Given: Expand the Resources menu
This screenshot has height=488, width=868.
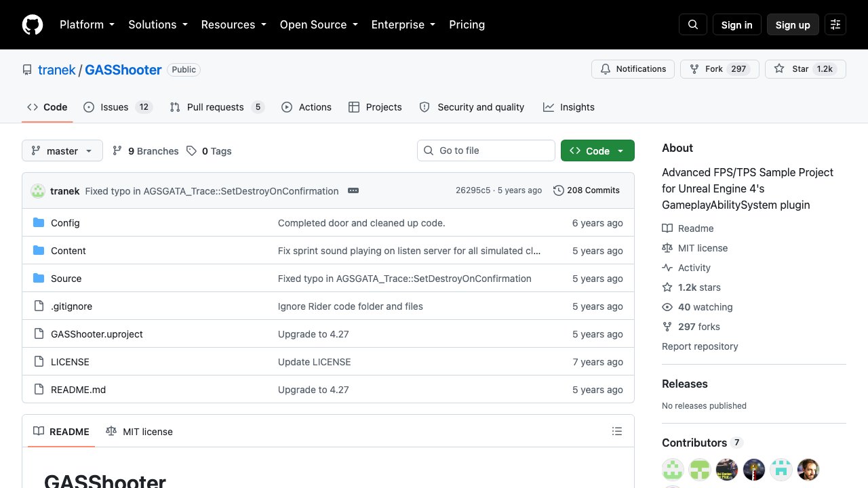Looking at the screenshot, I should pyautogui.click(x=233, y=25).
